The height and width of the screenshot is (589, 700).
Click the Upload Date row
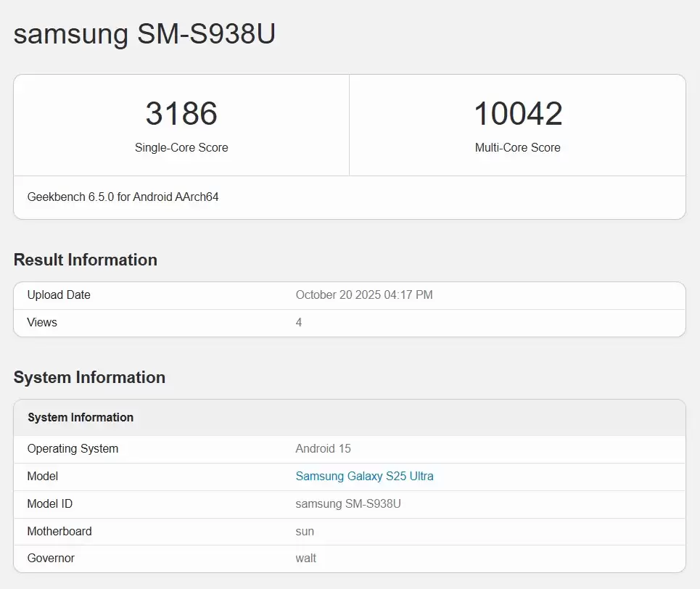click(x=59, y=295)
